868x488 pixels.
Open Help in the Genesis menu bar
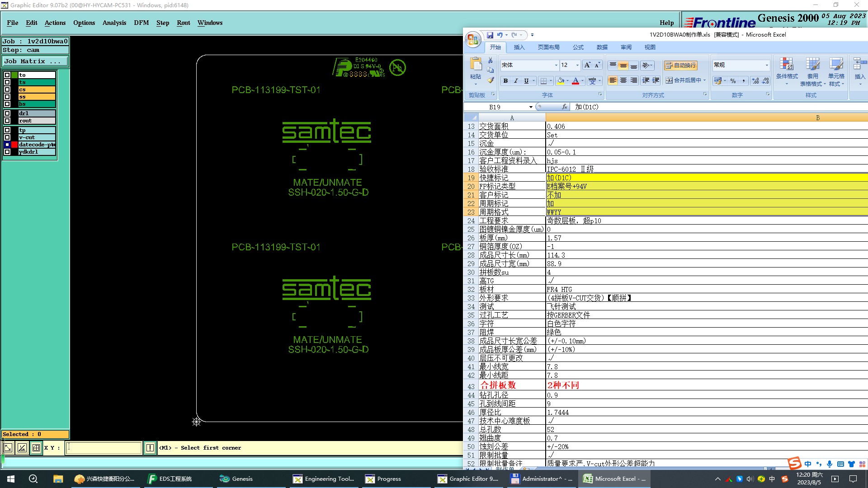[666, 23]
